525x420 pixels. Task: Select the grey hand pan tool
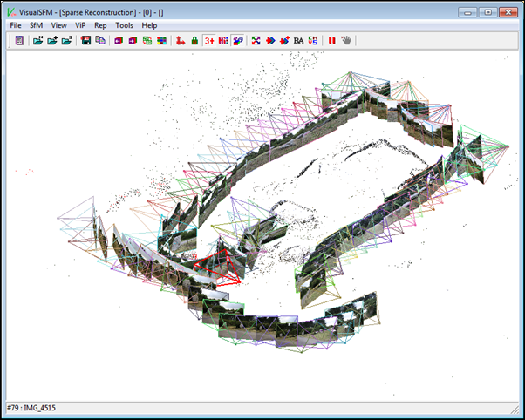346,41
